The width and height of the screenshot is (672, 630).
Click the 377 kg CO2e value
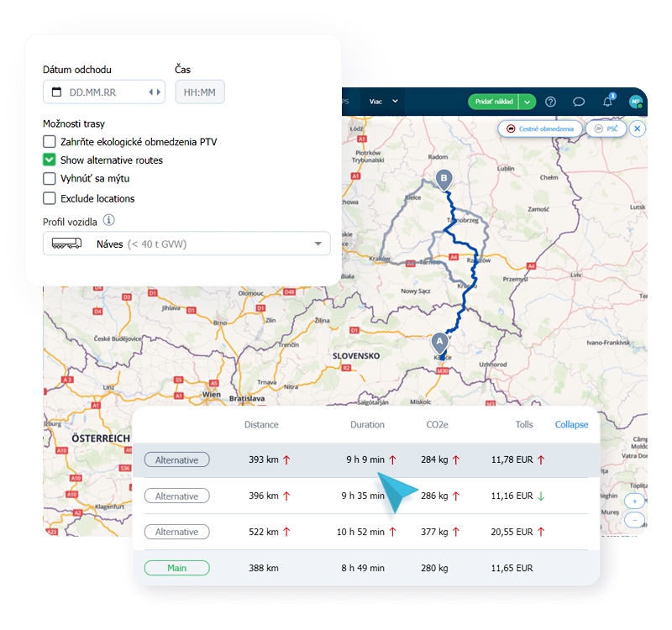tap(434, 532)
